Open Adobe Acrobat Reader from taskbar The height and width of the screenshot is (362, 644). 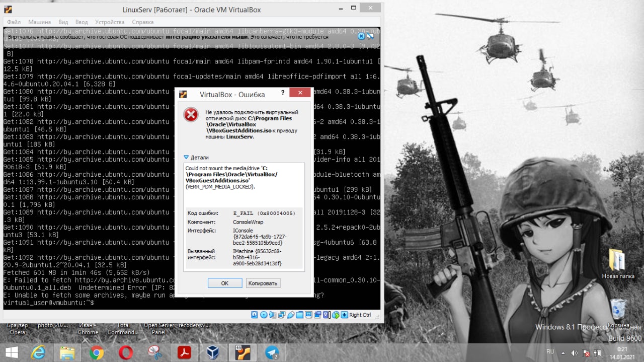point(184,352)
